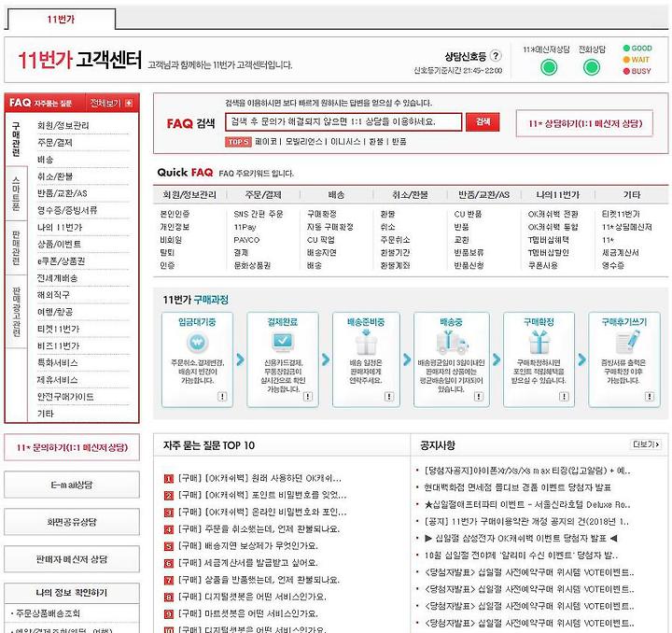
Task: Click the plus icon beside 전체보기
Action: [129, 104]
